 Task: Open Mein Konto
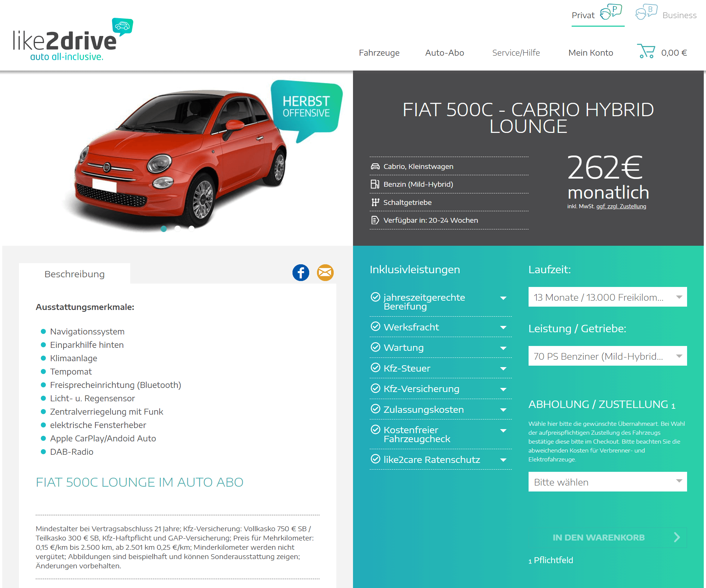tap(591, 53)
